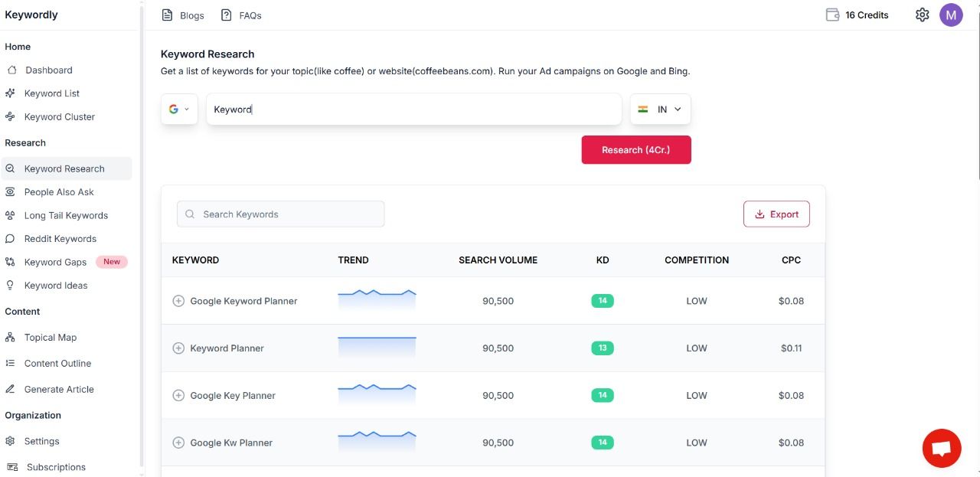This screenshot has width=980, height=477.
Task: Open Topical Map in the sidebar
Action: point(51,338)
